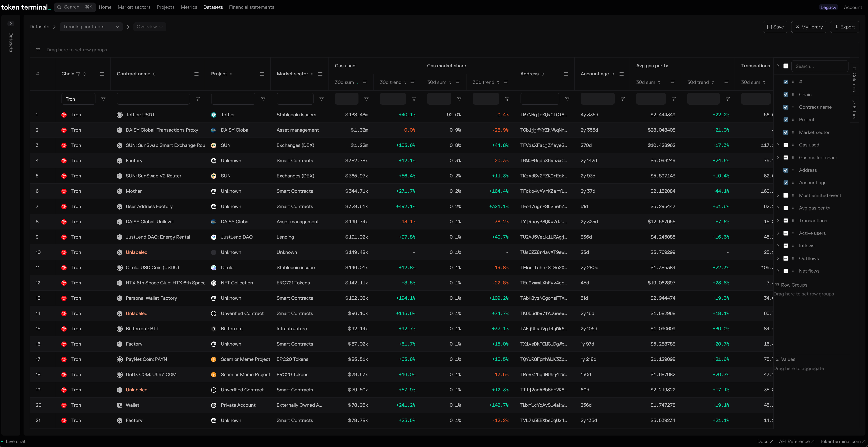
Task: Expand the collapsed Datasets sidebar arrow
Action: [x=11, y=24]
